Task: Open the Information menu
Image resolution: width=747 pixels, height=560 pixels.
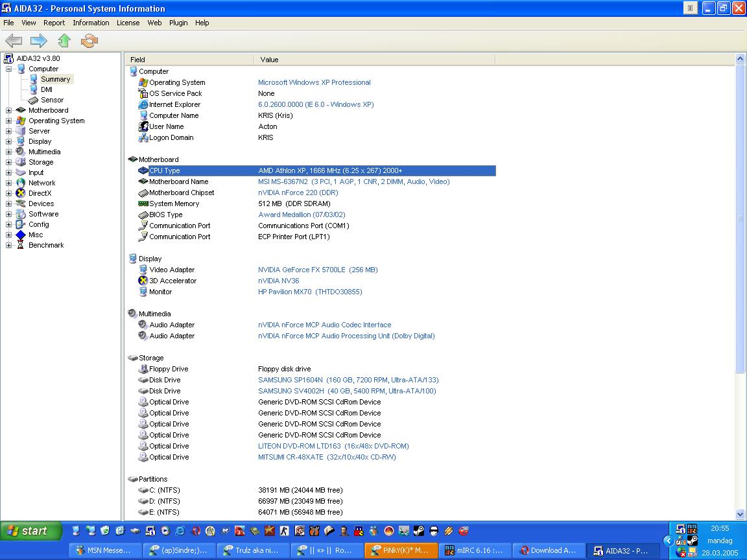Action: [91, 23]
